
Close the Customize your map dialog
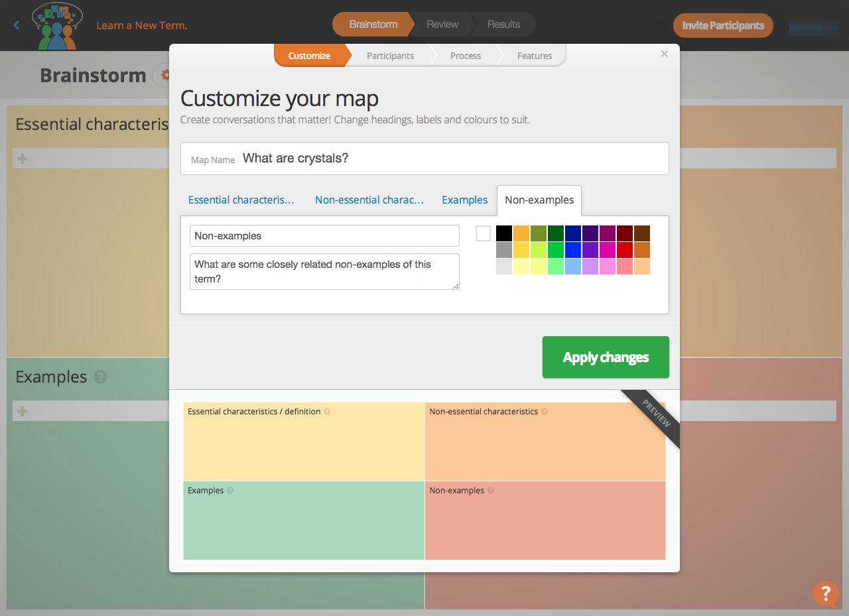664,54
